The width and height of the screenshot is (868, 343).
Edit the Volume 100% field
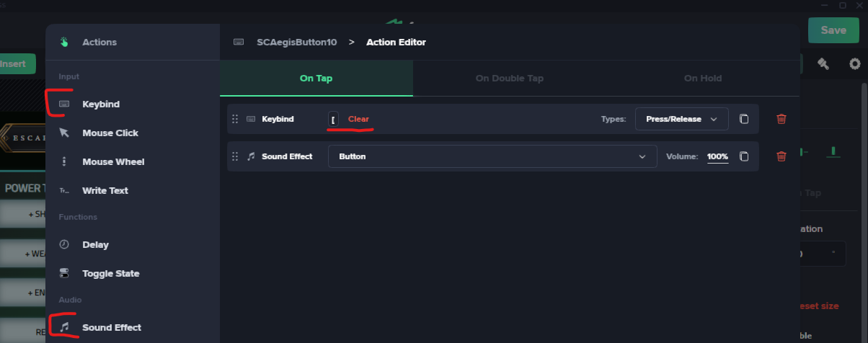coord(717,156)
